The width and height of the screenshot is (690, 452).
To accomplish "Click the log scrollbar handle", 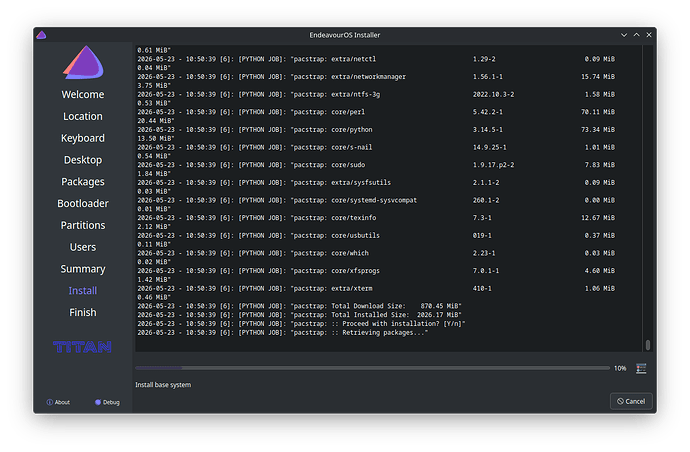I will pos(648,345).
